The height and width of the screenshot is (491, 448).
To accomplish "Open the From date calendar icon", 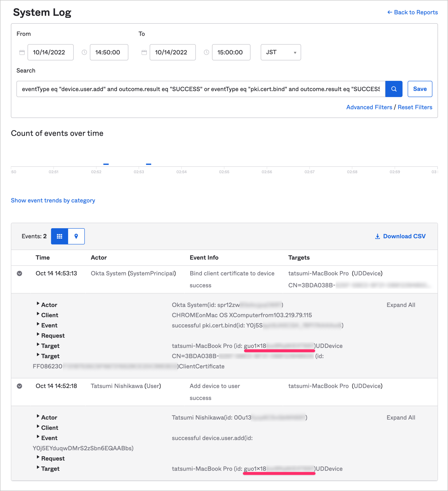I will tap(22, 52).
